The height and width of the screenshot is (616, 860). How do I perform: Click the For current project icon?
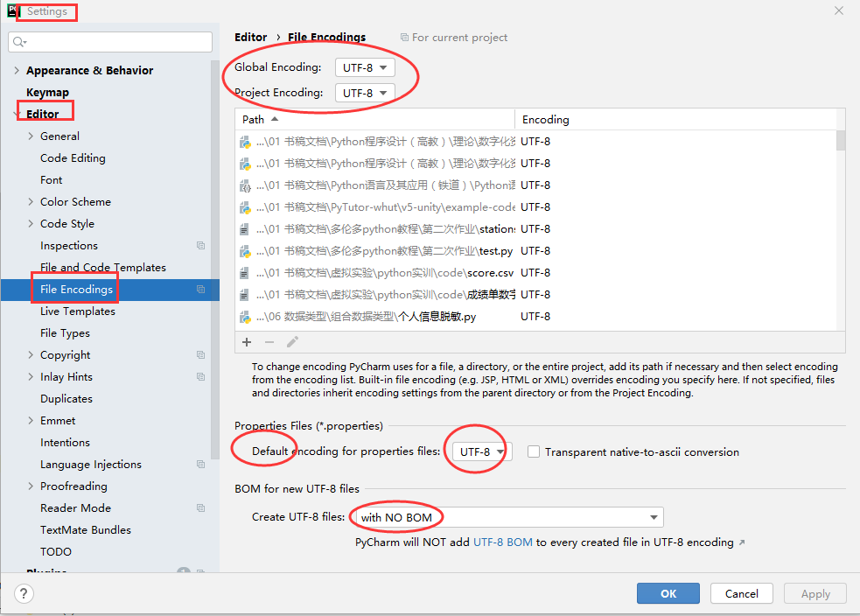404,38
